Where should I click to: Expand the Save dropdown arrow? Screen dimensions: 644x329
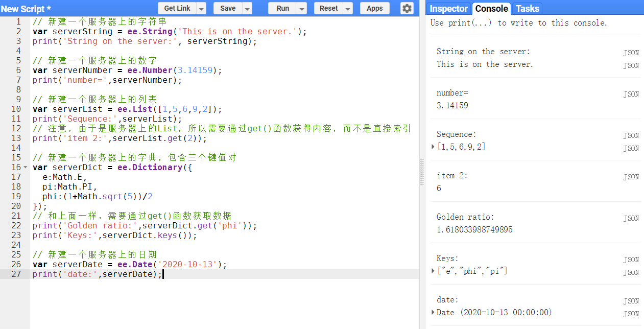pos(247,9)
